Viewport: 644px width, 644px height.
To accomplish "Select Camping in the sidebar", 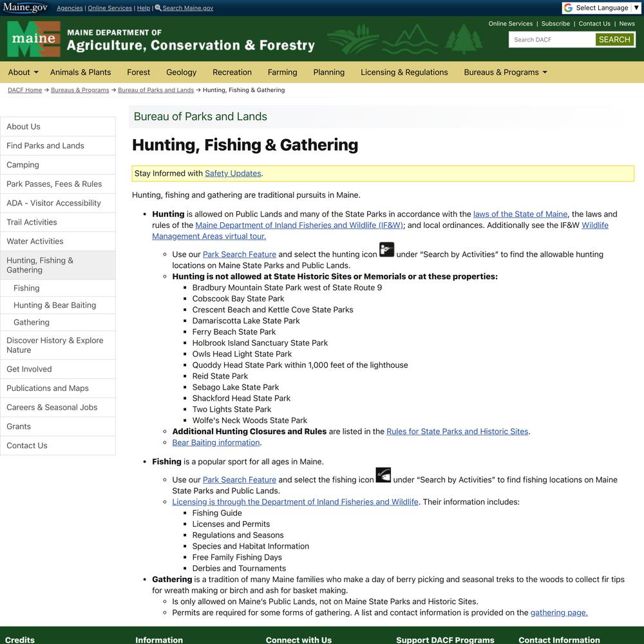I will tap(58, 165).
